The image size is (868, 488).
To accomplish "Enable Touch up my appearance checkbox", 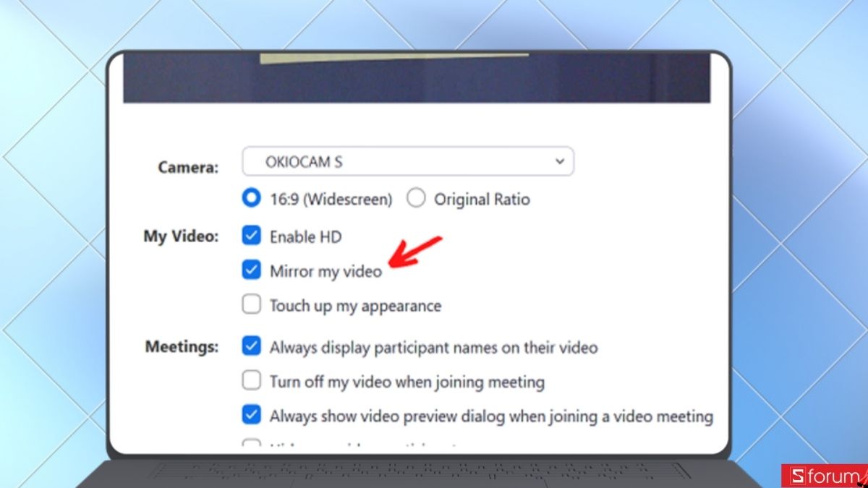I will coord(251,305).
